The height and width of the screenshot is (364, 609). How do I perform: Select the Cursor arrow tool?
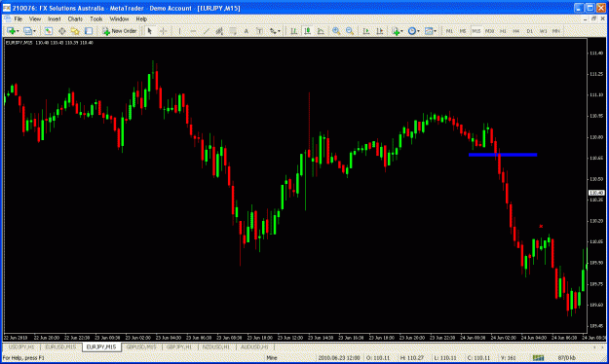pyautogui.click(x=149, y=31)
